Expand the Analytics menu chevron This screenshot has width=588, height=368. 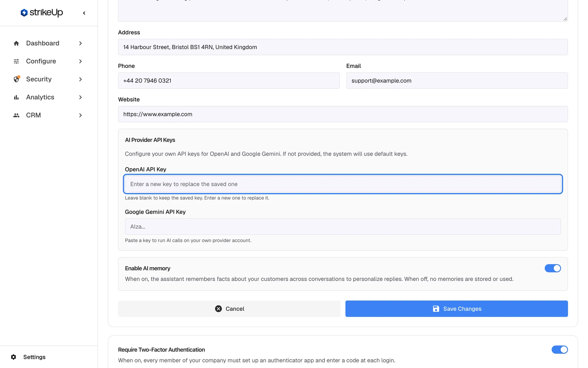(x=80, y=97)
